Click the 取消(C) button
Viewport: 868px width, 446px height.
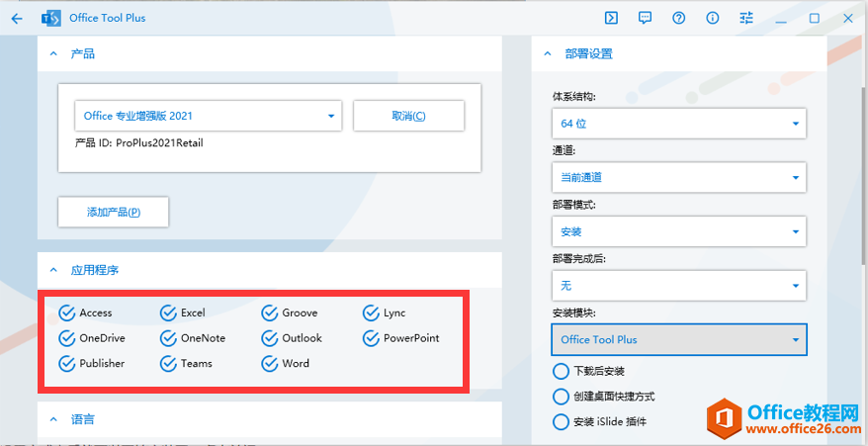click(408, 116)
